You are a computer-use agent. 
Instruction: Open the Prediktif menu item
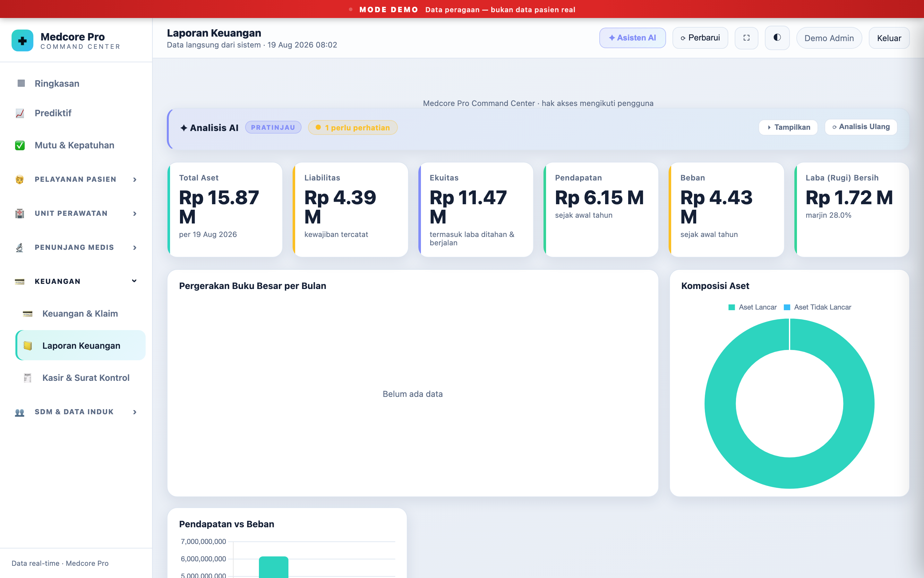coord(76,113)
